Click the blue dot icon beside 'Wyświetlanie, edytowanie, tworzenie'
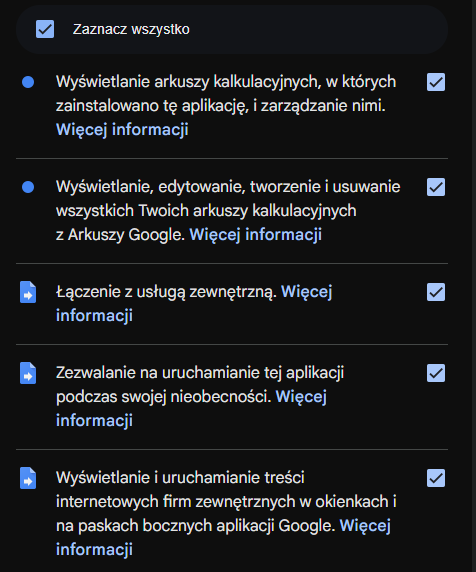Viewport: 476px width, 572px height. pyautogui.click(x=28, y=187)
